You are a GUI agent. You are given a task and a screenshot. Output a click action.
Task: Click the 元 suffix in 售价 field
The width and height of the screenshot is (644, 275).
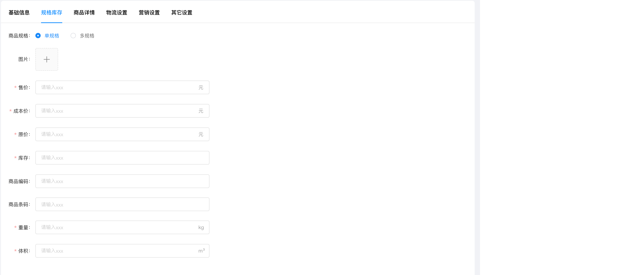(201, 88)
